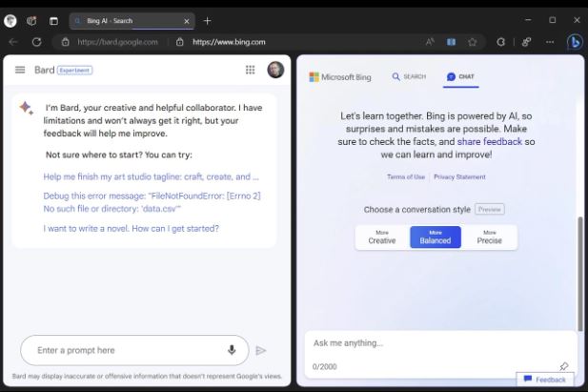The width and height of the screenshot is (588, 392).
Task: Click the 0/2000 character counter
Action: 324,367
